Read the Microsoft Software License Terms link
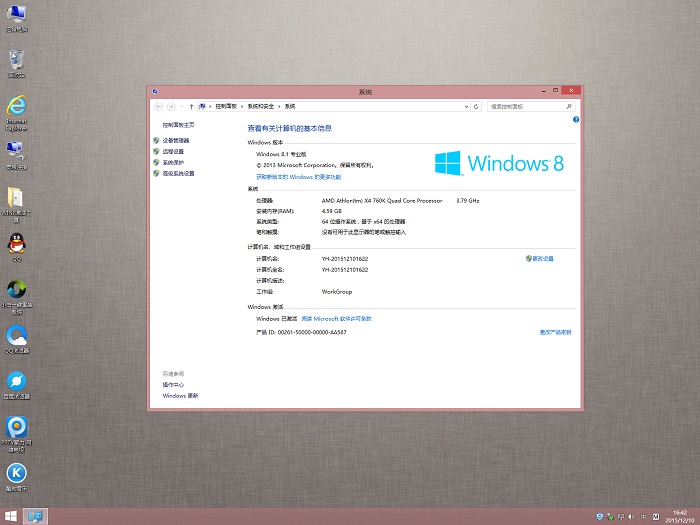This screenshot has width=700, height=525. pos(337,319)
